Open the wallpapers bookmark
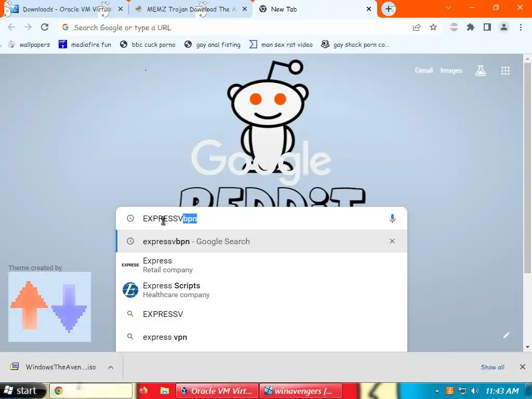 pyautogui.click(x=29, y=45)
